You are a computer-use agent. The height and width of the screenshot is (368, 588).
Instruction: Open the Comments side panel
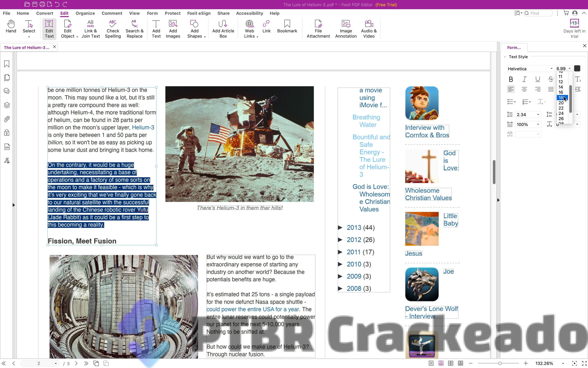pyautogui.click(x=7, y=91)
